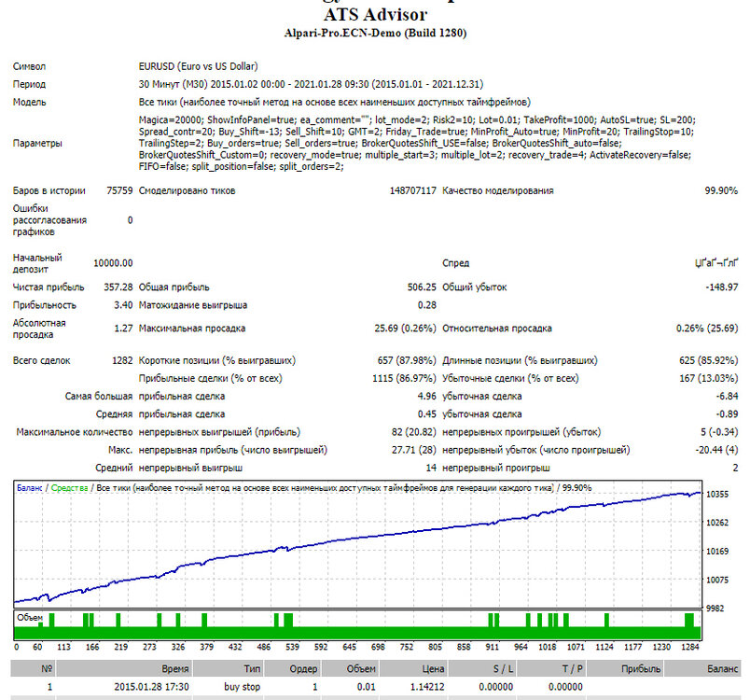Select the consecutive wins value '82 (20.82)'

tap(414, 432)
